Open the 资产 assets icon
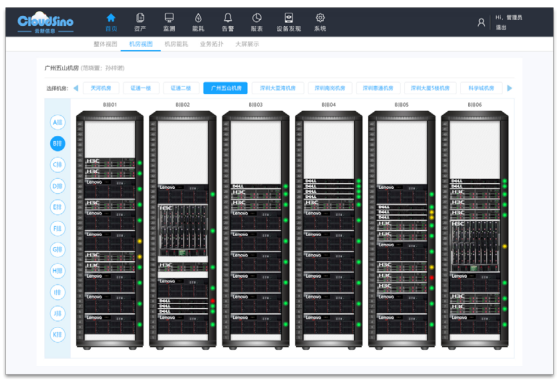 tap(140, 22)
